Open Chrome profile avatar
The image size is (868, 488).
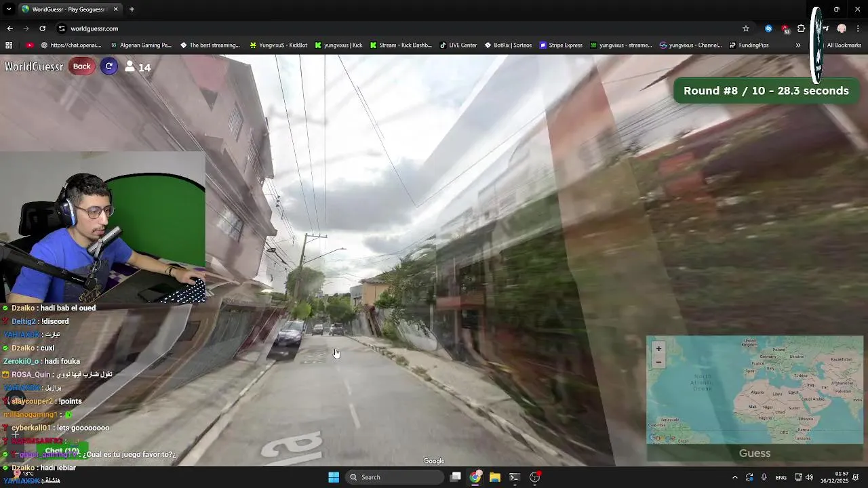pyautogui.click(x=842, y=28)
